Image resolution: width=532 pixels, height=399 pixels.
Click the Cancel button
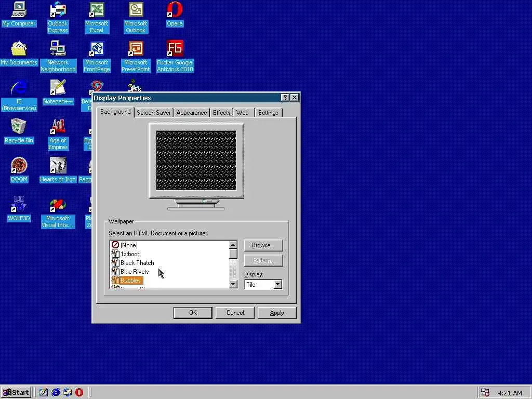[x=235, y=313]
